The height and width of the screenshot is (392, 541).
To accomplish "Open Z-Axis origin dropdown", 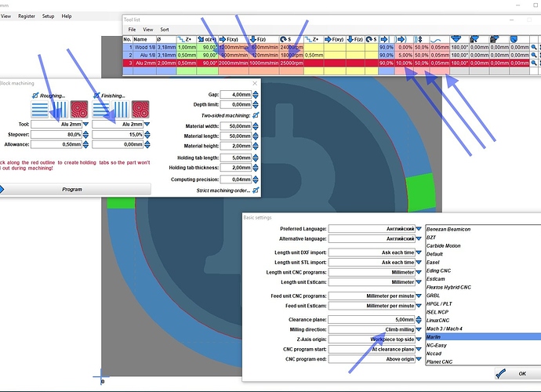I will tap(419, 339).
